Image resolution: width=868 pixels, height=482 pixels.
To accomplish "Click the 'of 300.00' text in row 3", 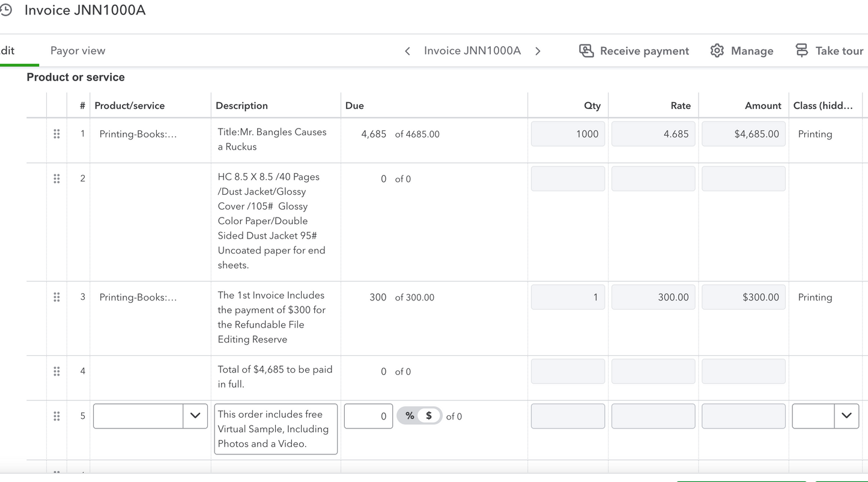I will pyautogui.click(x=414, y=297).
